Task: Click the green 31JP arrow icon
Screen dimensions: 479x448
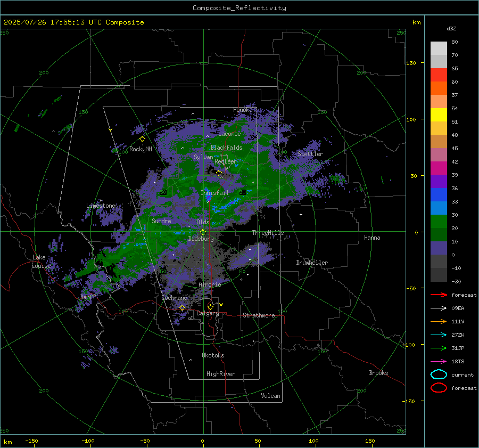Action: pos(439,348)
